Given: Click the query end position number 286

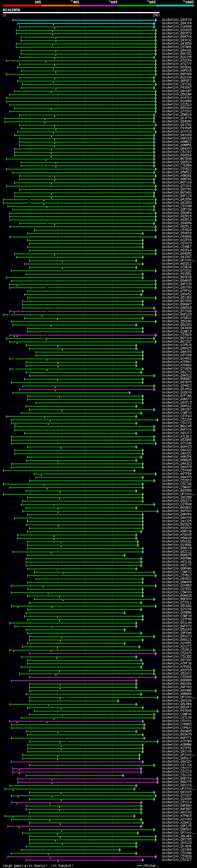Looking at the screenshot, I should 155,15.
